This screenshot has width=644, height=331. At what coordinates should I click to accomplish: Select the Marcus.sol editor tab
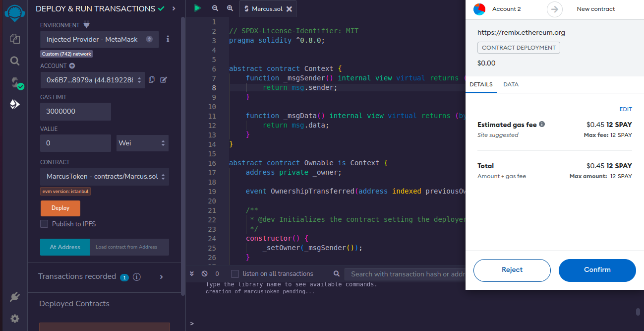265,9
